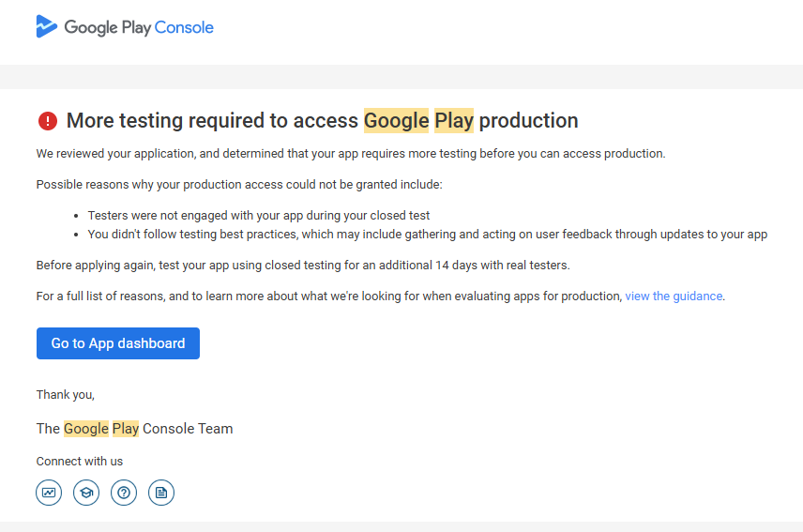
Task: Open the graduation cap academy icon
Action: (x=86, y=493)
